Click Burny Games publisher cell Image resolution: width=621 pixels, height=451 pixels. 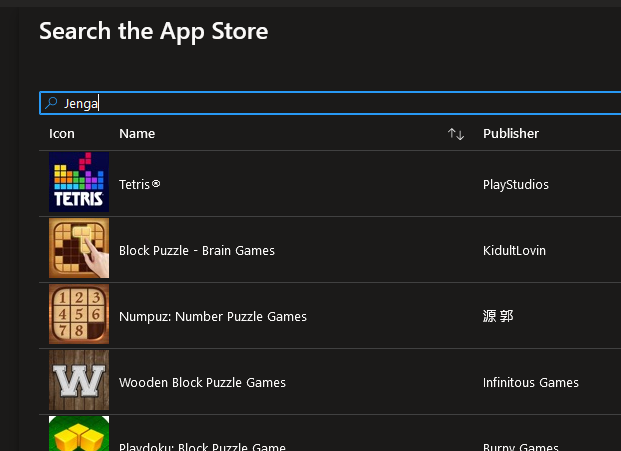[x=521, y=447]
